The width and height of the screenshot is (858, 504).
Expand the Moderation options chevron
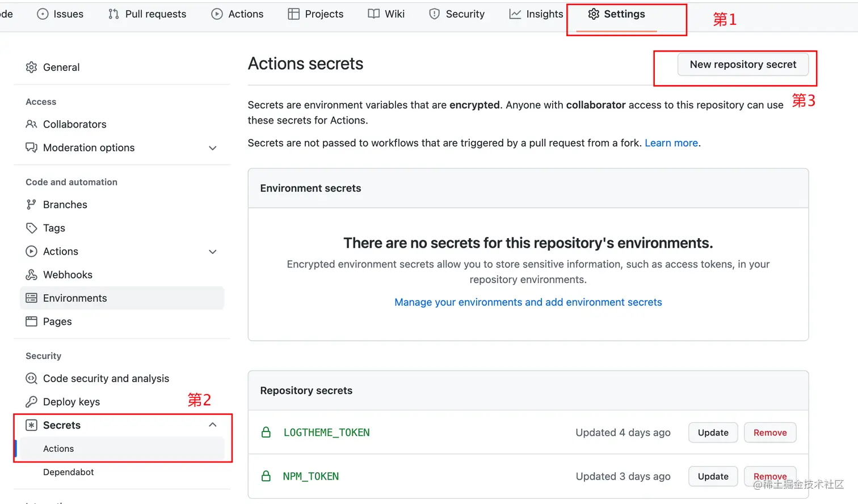pyautogui.click(x=213, y=148)
